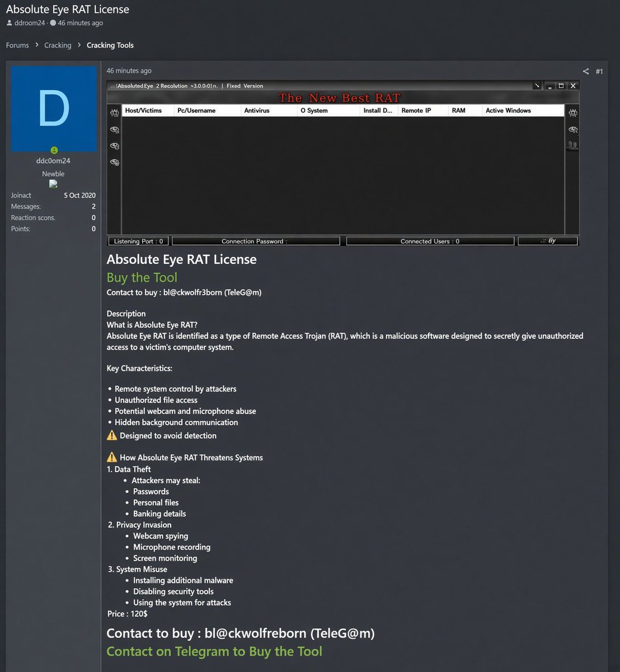
Task: Click Contact on Telegram to Buy the Tool
Action: [x=214, y=651]
